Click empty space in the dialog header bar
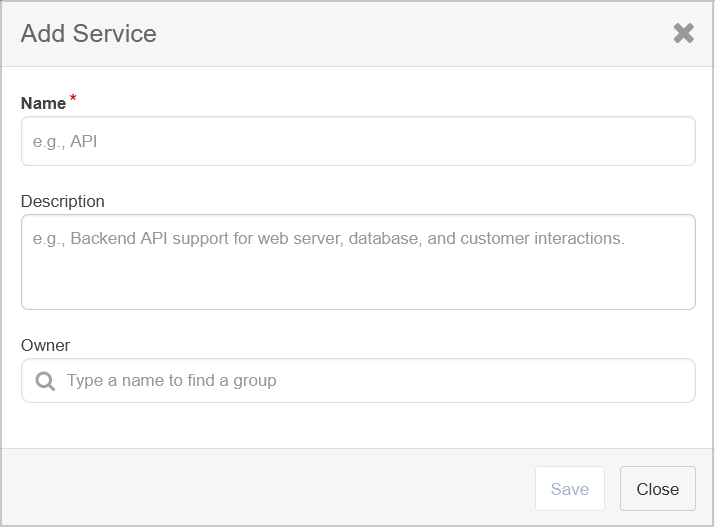The height and width of the screenshot is (527, 715). pos(410,34)
